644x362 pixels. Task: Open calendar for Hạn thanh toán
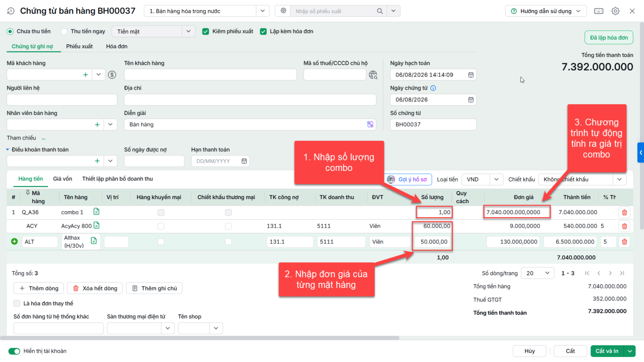244,161
